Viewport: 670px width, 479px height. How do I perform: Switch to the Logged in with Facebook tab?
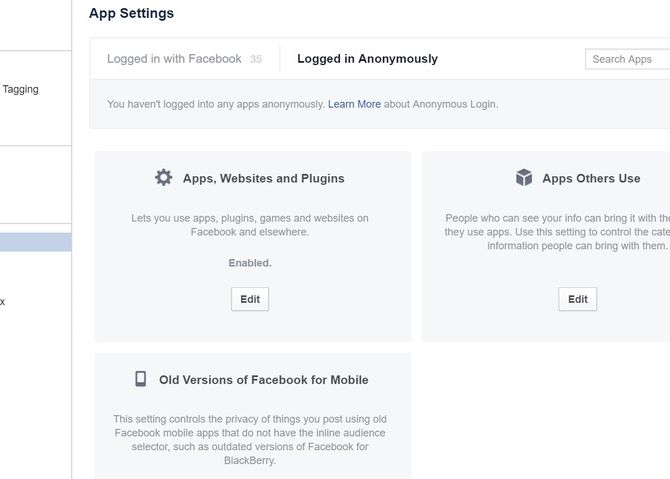(174, 59)
